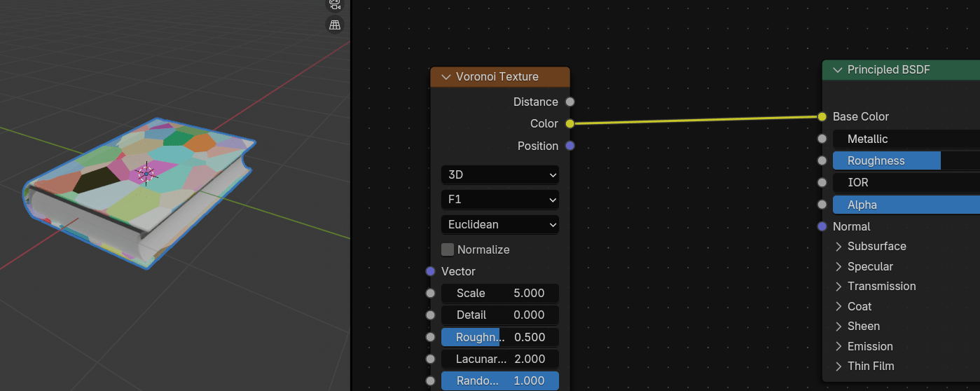Click the Voronoi Position output socket

click(x=570, y=146)
